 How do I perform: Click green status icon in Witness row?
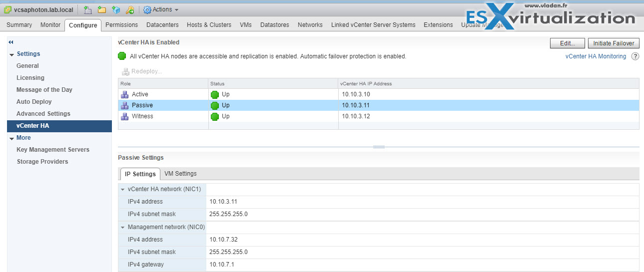point(215,116)
